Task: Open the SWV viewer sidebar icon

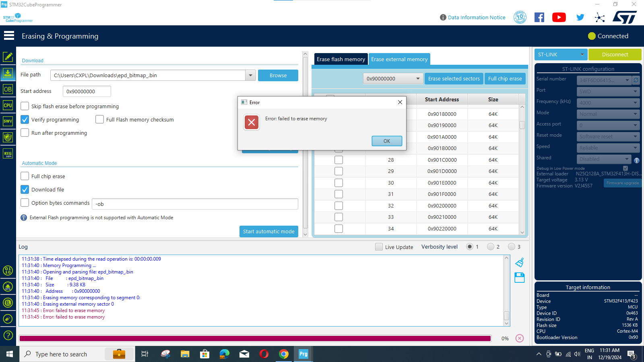Action: (x=8, y=121)
